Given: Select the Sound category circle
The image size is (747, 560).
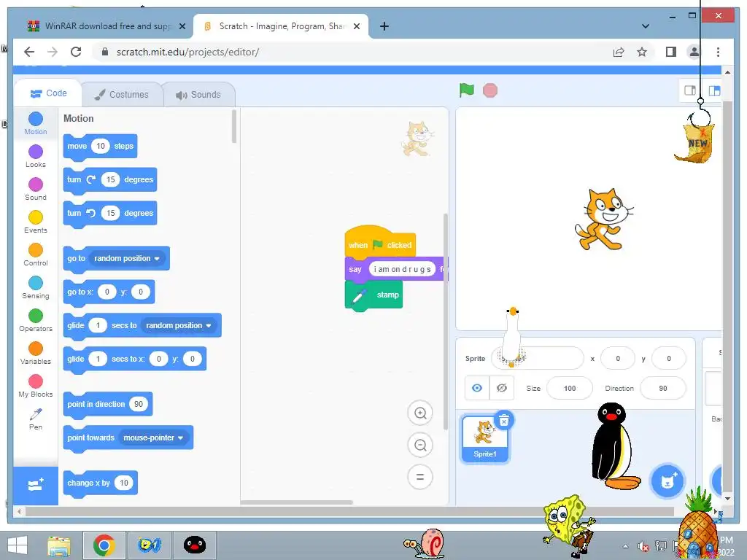Looking at the screenshot, I should tap(36, 184).
